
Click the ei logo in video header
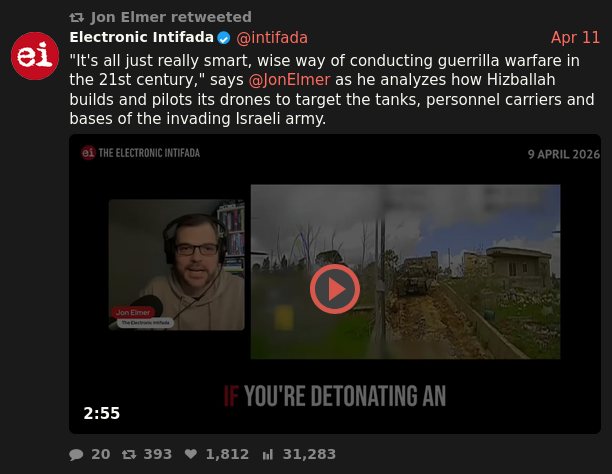pyautogui.click(x=88, y=153)
